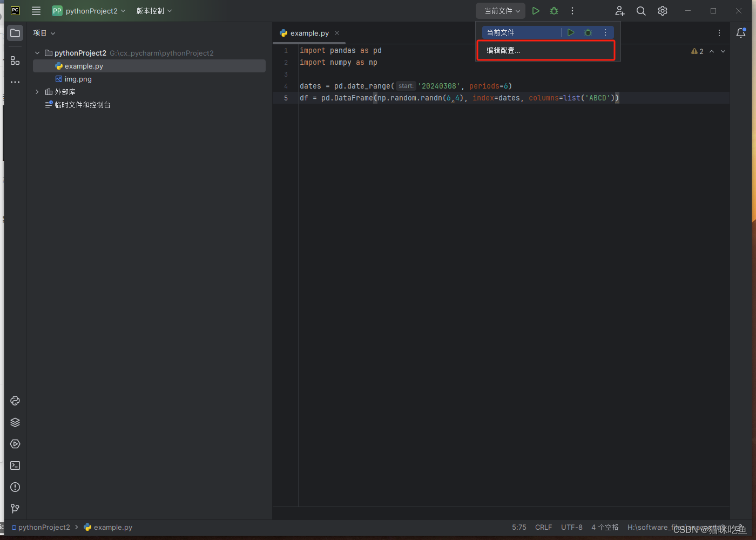The height and width of the screenshot is (540, 756).
Task: Open the Terminal tool window
Action: click(x=15, y=465)
